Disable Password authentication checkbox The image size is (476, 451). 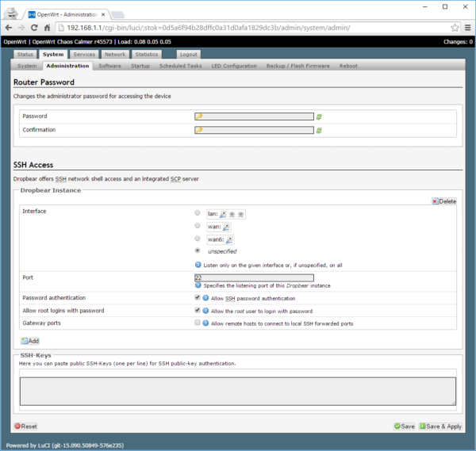point(197,298)
